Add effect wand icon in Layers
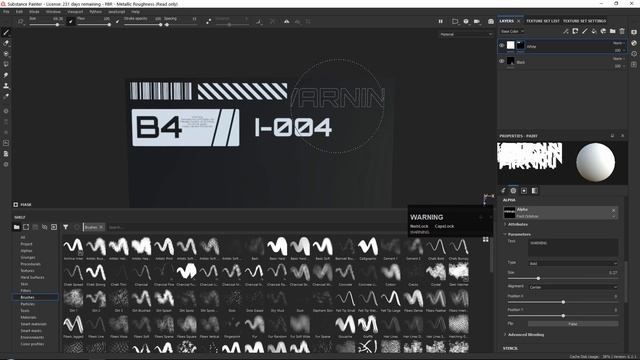The image size is (640, 360). tap(566, 31)
